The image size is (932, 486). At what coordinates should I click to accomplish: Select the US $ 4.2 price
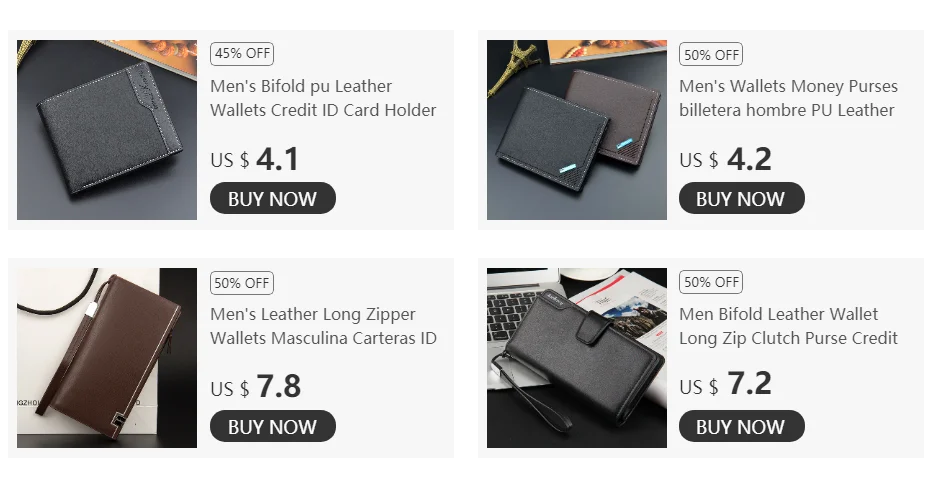pos(726,159)
